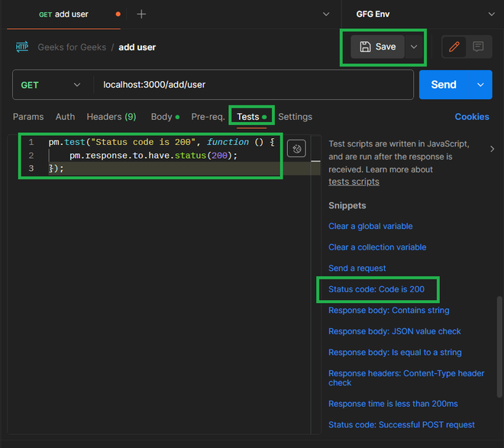This screenshot has width=504, height=448.
Task: Switch to the Pre-req. tab
Action: (x=208, y=117)
